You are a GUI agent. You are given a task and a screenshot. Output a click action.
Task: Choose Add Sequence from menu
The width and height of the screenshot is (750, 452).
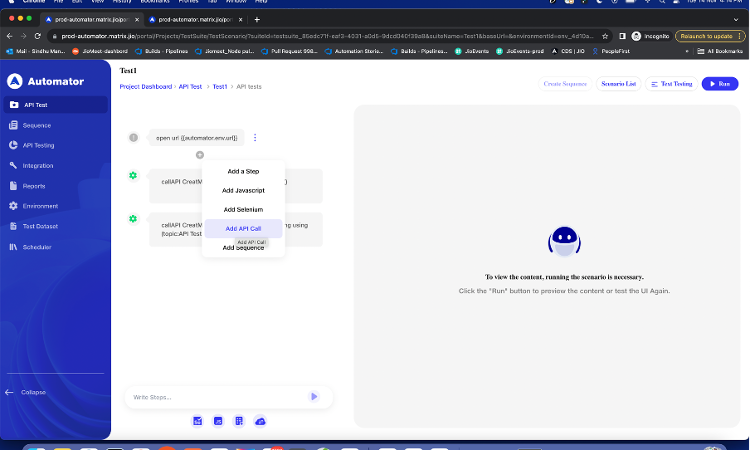coord(243,248)
